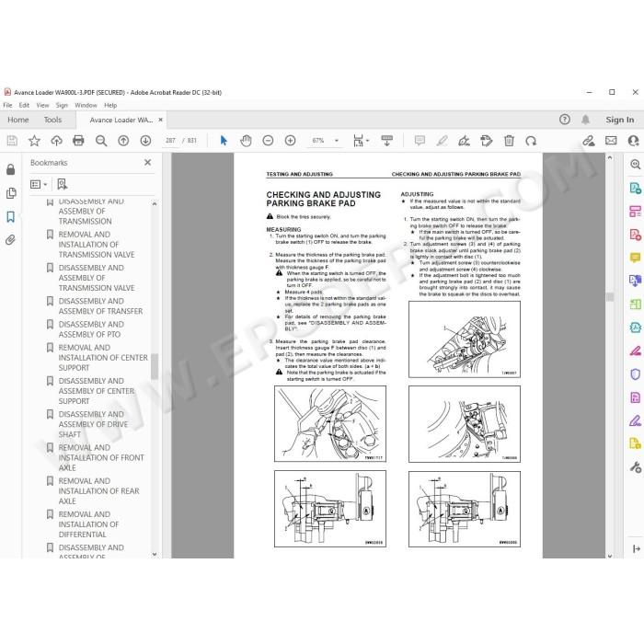Open page thumbnails panel
This screenshot has width=644, height=644.
pyautogui.click(x=11, y=193)
